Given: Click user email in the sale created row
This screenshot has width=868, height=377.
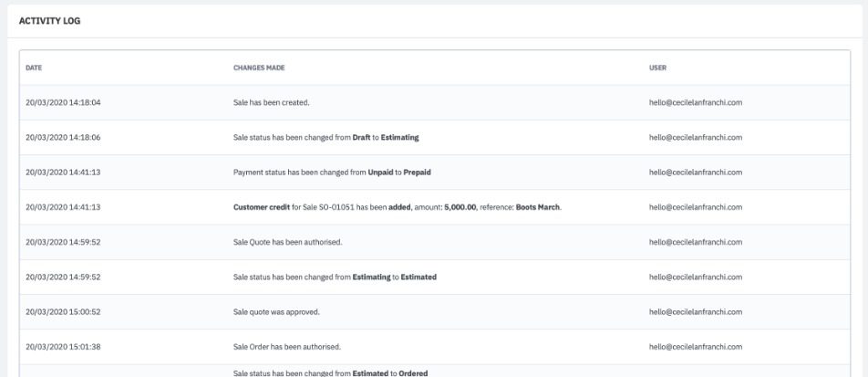Looking at the screenshot, I should coord(694,102).
